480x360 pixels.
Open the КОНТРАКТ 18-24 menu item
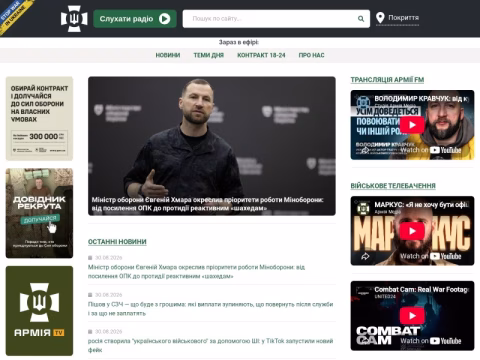click(x=261, y=55)
